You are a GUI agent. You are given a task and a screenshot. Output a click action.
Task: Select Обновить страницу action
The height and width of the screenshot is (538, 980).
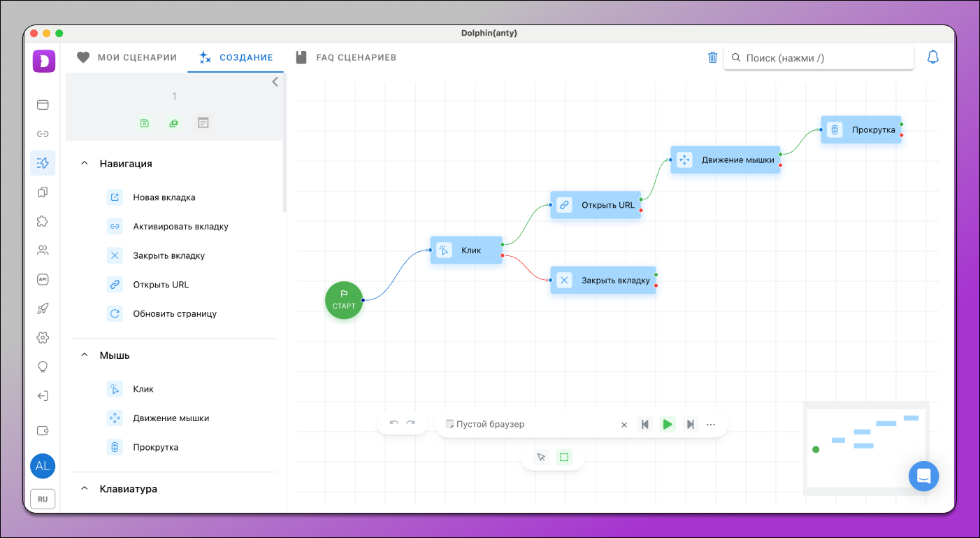click(x=174, y=313)
